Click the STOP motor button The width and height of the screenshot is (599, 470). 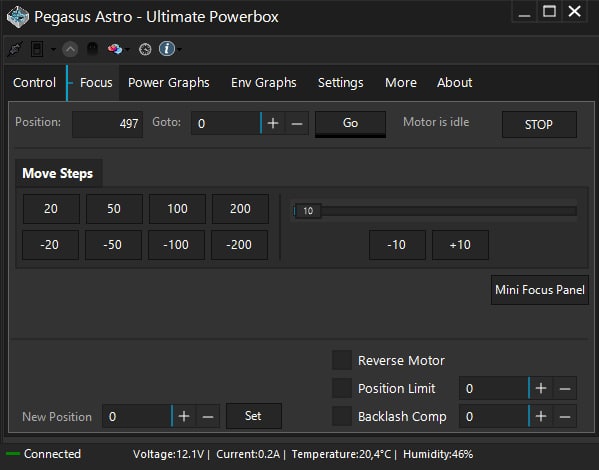[x=539, y=124]
